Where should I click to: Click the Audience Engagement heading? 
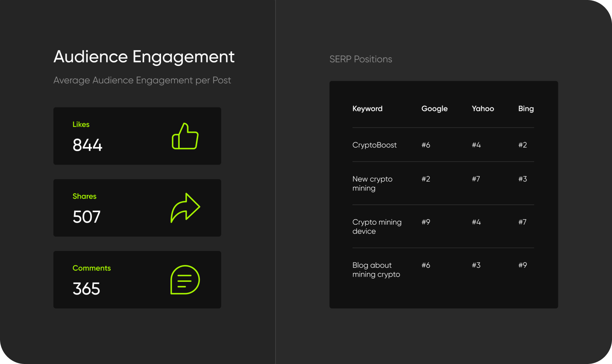click(144, 57)
